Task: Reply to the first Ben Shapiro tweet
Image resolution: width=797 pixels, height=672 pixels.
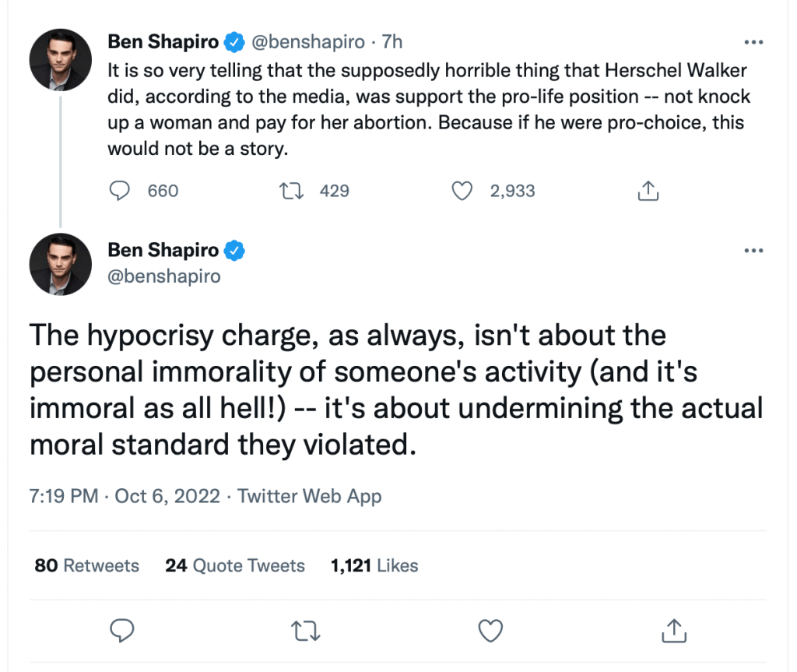Action: (x=120, y=191)
